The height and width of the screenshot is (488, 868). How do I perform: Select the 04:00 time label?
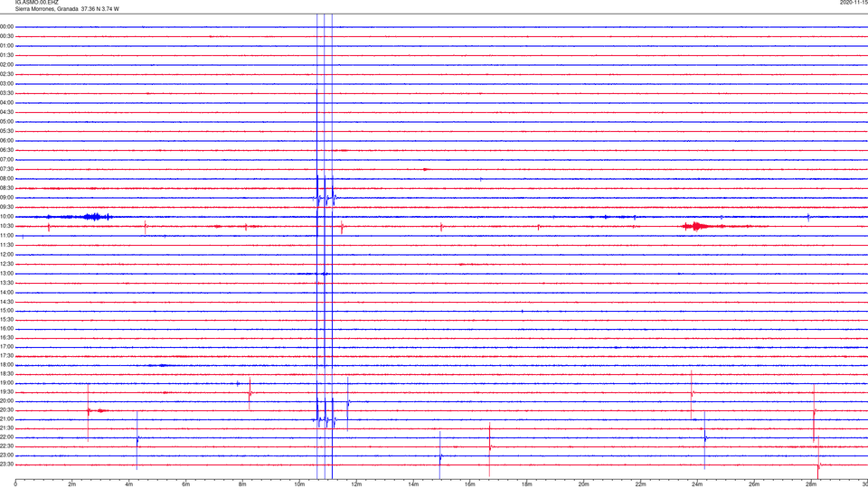(x=6, y=102)
